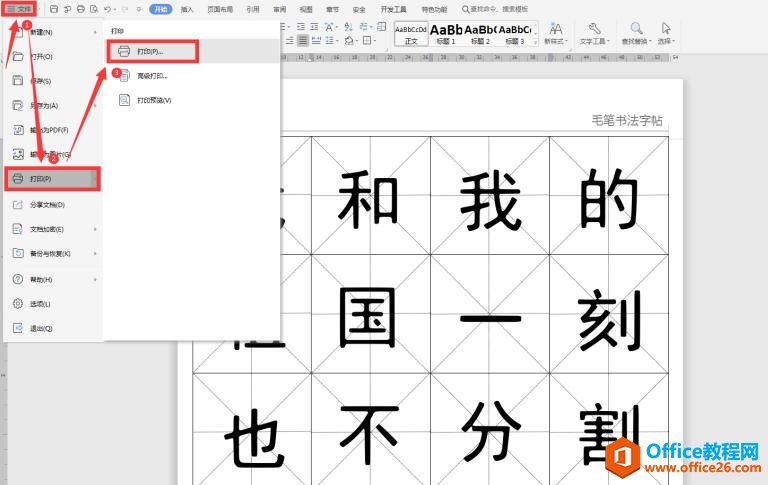
Task: Click the decrease indent icon
Action: point(301,26)
